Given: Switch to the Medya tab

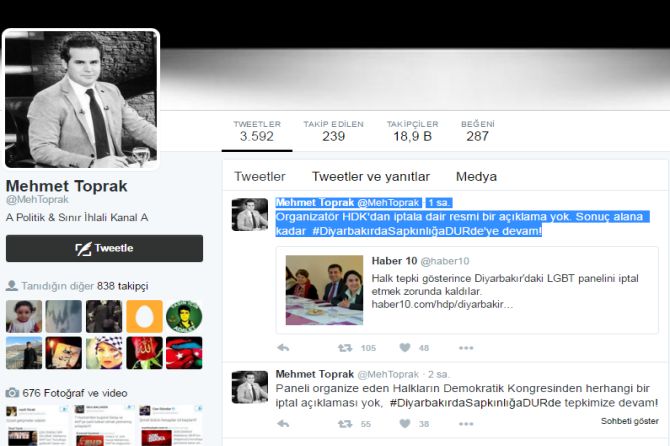Looking at the screenshot, I should click(476, 176).
